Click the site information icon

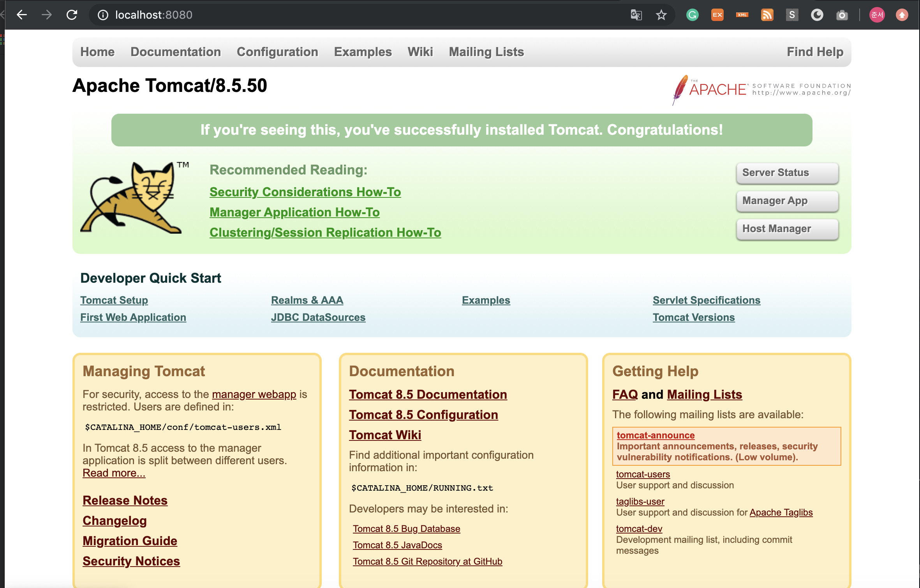coord(103,15)
